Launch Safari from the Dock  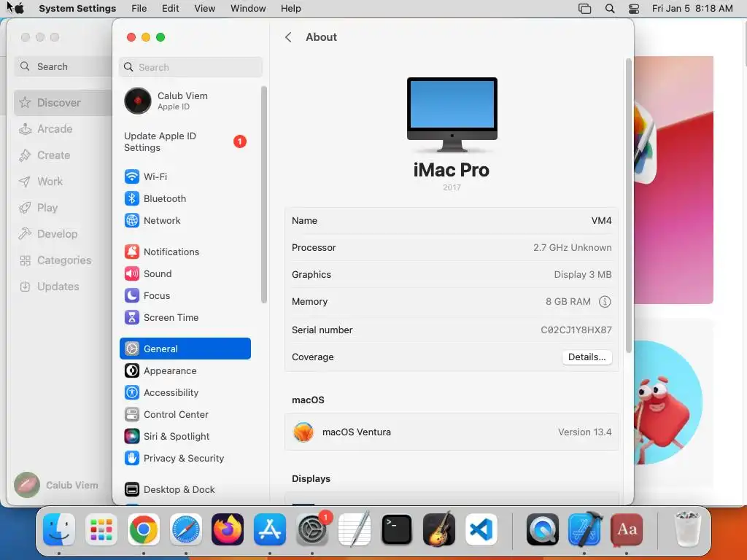(186, 529)
